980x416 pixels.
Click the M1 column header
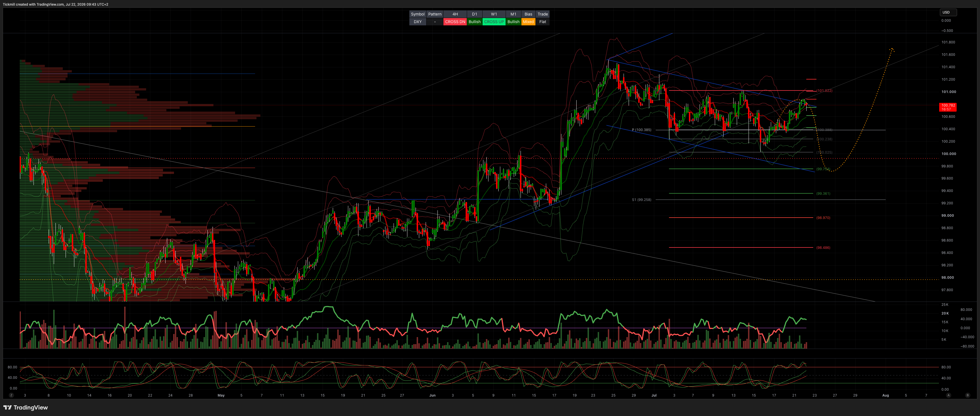coord(513,14)
